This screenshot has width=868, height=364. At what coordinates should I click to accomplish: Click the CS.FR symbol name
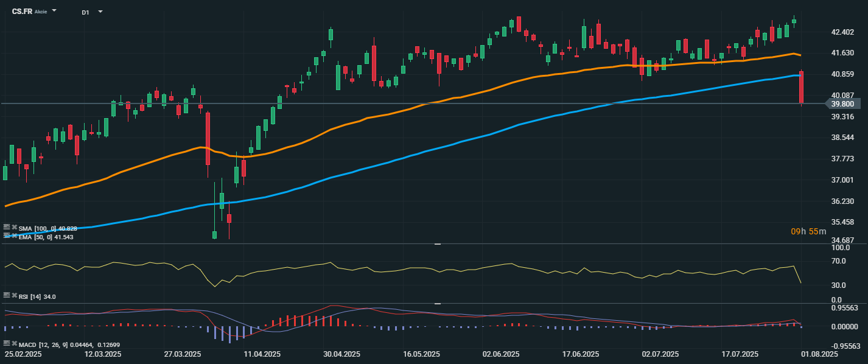click(22, 12)
